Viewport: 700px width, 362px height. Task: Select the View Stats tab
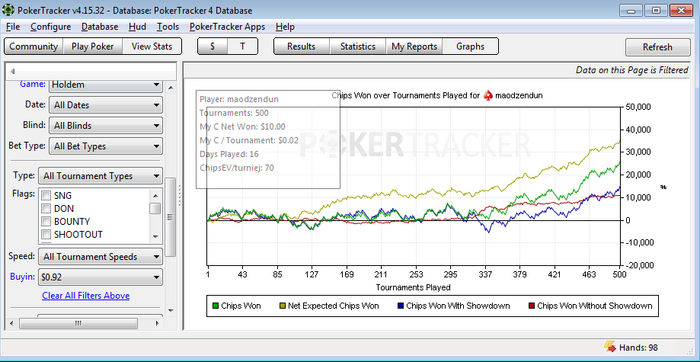coord(152,46)
